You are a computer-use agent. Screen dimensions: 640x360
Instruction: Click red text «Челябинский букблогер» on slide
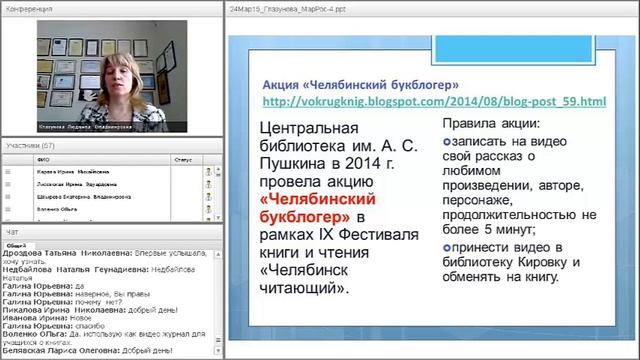pos(318,208)
